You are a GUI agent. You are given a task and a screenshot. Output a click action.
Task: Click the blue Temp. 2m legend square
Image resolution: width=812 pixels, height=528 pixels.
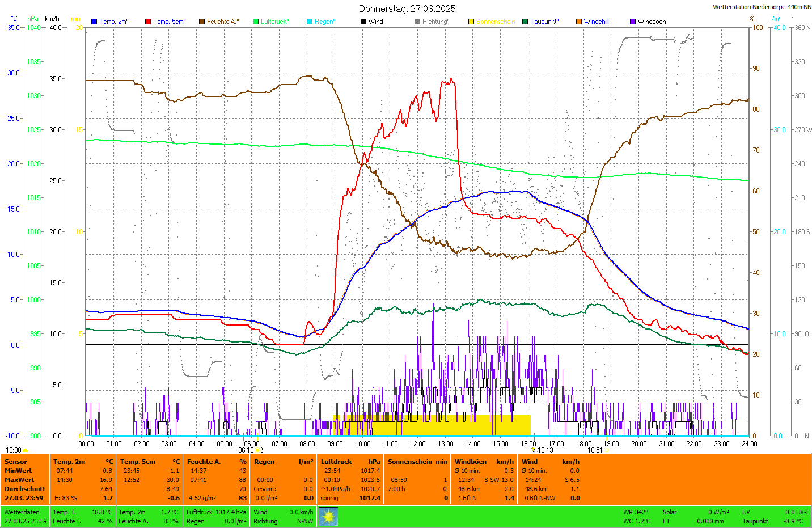coord(94,22)
